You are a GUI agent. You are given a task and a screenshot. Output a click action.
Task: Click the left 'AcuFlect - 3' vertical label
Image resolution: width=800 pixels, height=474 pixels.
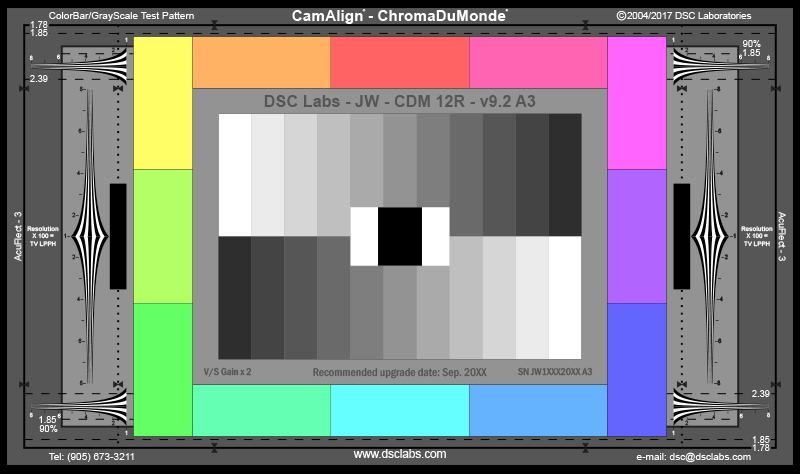(18, 236)
